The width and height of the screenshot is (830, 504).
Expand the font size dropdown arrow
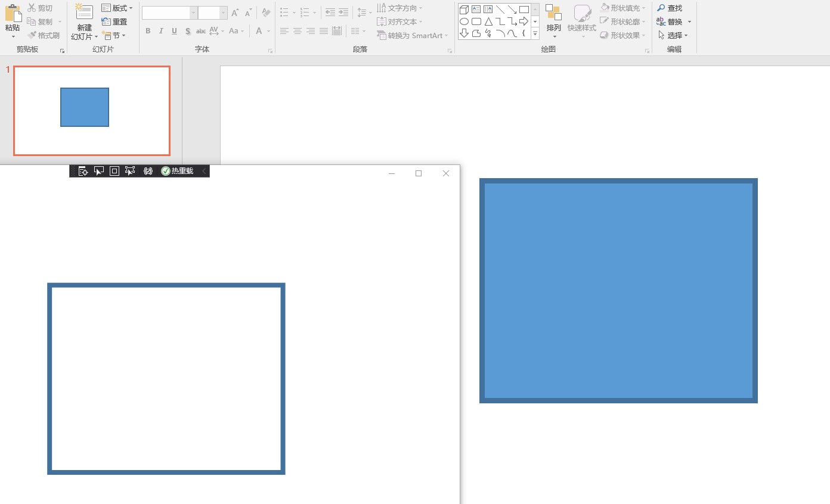point(223,13)
